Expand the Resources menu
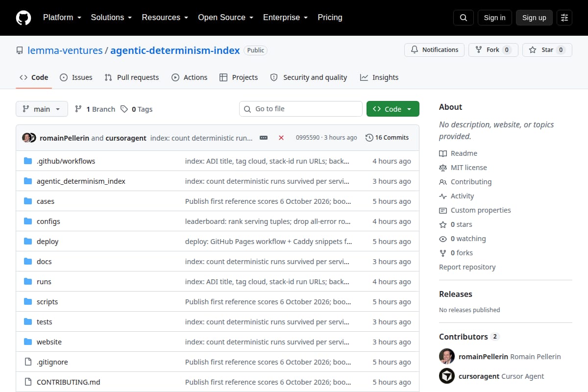This screenshot has height=392, width=588. point(165,17)
